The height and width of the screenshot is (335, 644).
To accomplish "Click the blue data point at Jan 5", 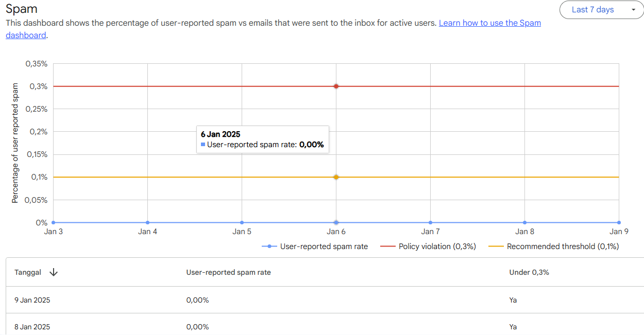I will (x=242, y=222).
